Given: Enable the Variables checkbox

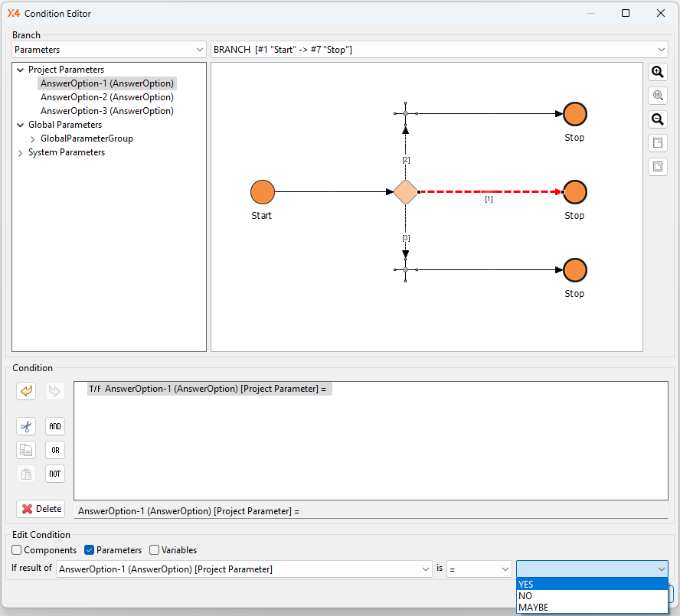Looking at the screenshot, I should (x=155, y=550).
